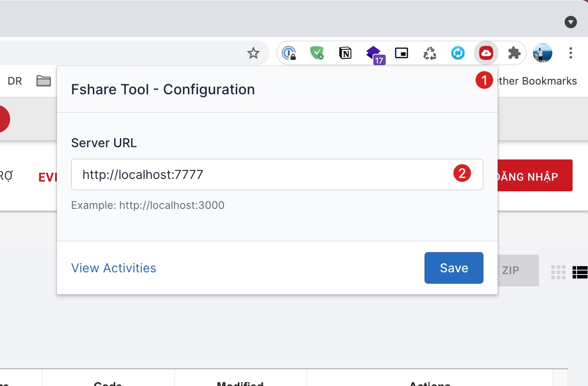Open Chrome's three-dot menu
This screenshot has height=386, width=588.
point(571,53)
